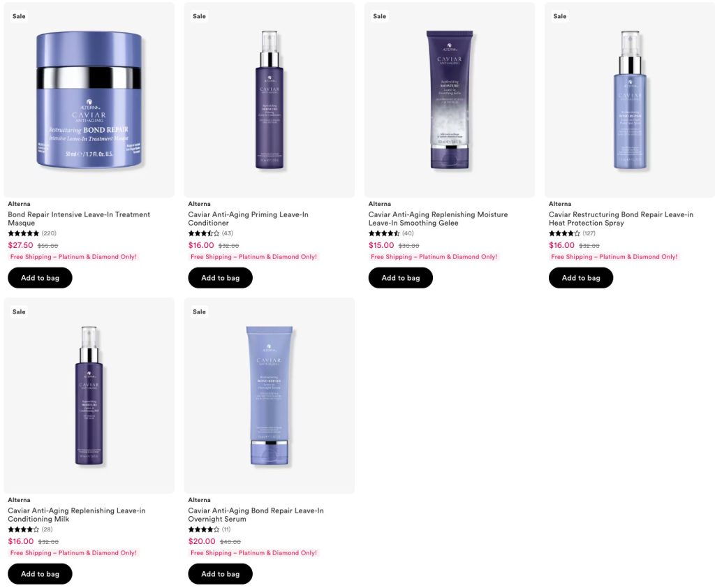Add Replenishing Conditioning Milk to bag
The height and width of the screenshot is (588, 715).
coord(40,574)
